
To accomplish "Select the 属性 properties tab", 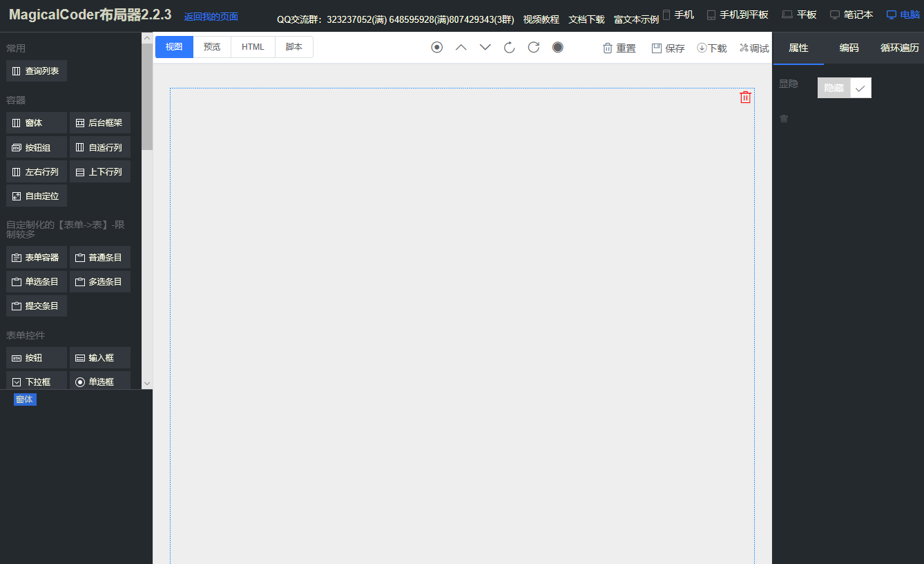I will pos(798,48).
